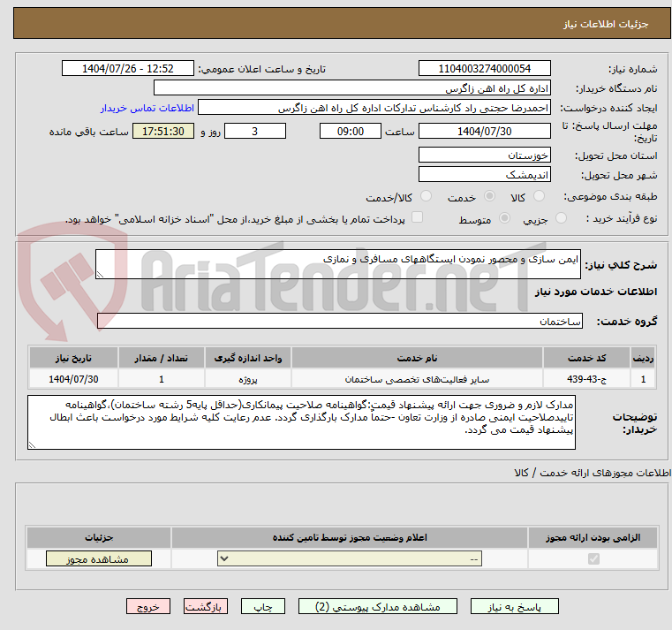Click the announcement date field 1404/07/26 - 12:52
The image size is (672, 630).
point(128,69)
